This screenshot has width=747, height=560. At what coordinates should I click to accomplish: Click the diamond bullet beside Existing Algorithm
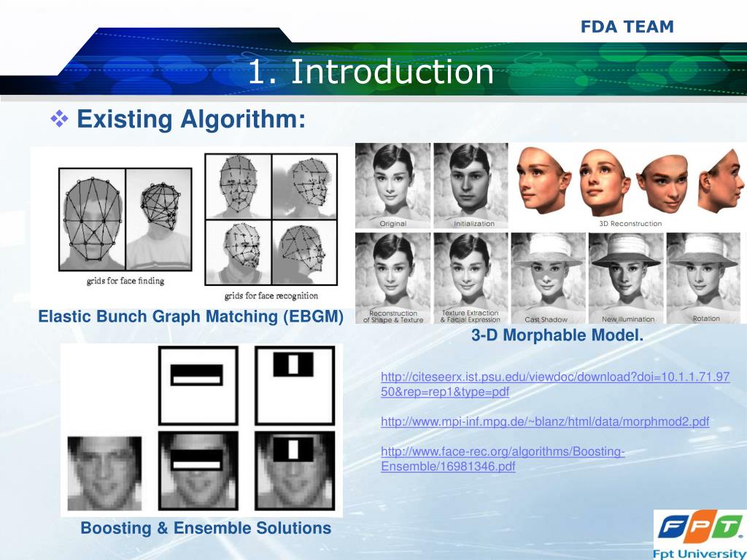point(60,119)
